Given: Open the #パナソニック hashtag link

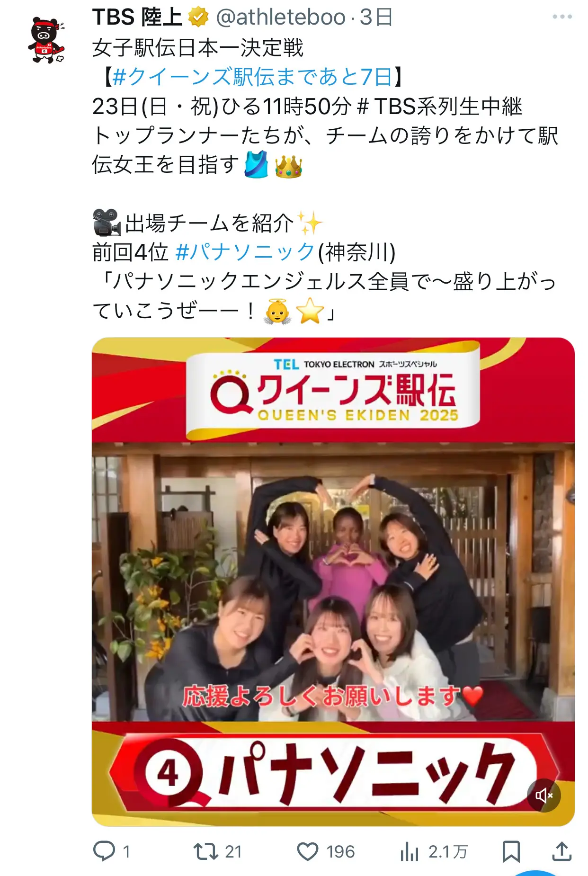Looking at the screenshot, I should (245, 252).
